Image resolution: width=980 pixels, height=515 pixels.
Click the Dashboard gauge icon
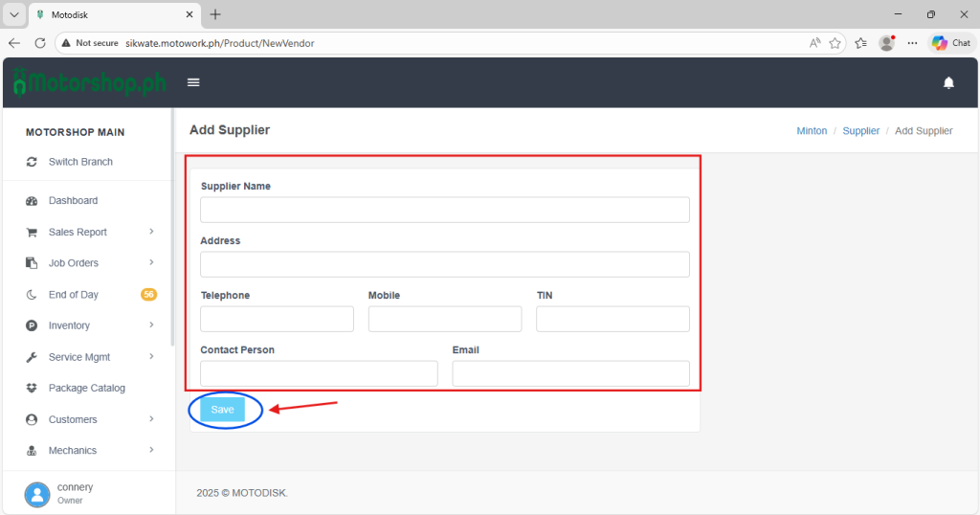32,201
